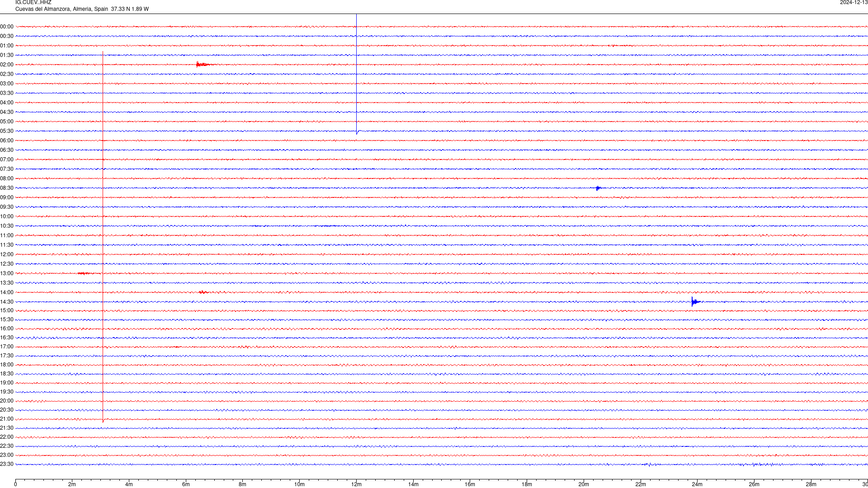
Task: Select the 01:30 time row label
Action: coord(7,55)
